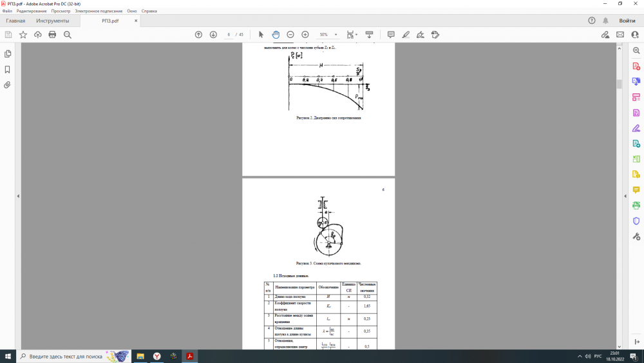
Task: Switch input language РУС indicator
Action: click(598, 357)
